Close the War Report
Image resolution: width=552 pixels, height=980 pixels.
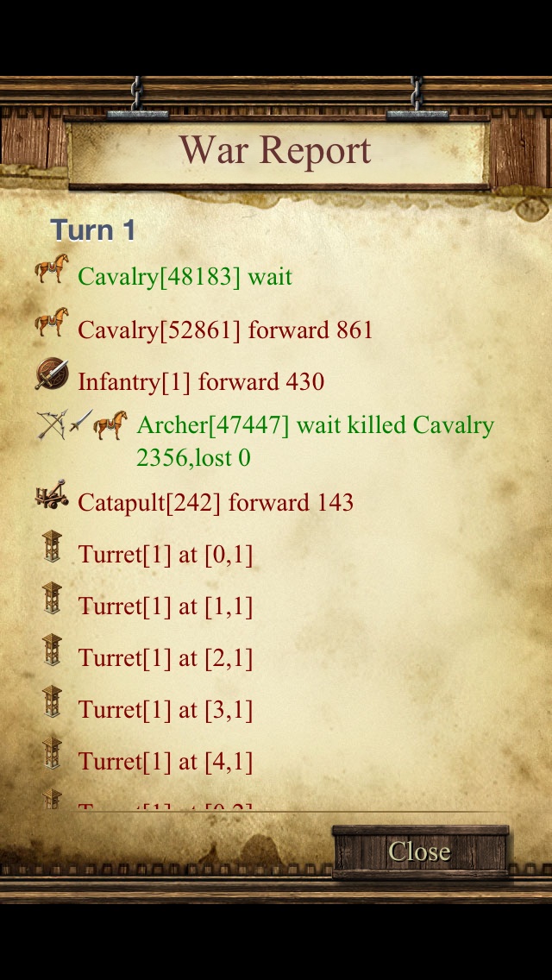click(420, 851)
